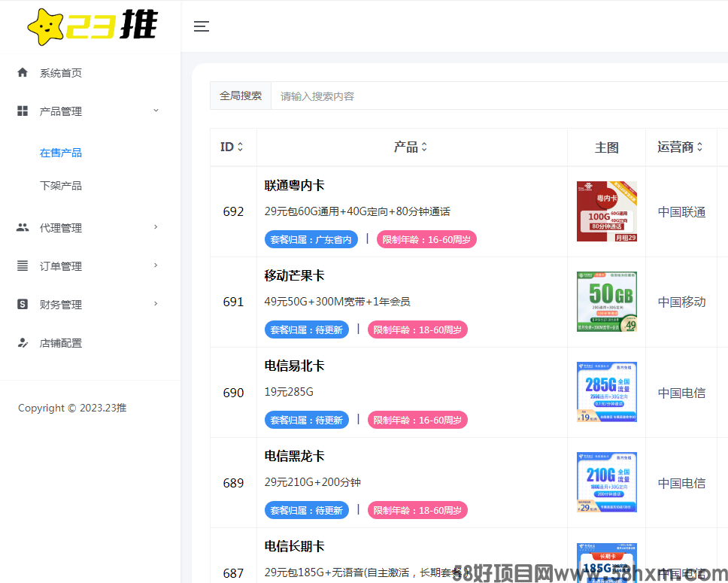Click the S icon beside 财务管理

[23, 304]
